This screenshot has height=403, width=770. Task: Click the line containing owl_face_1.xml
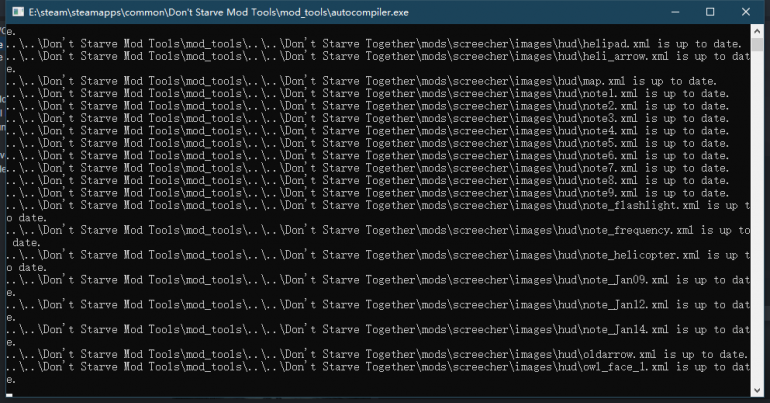378,367
